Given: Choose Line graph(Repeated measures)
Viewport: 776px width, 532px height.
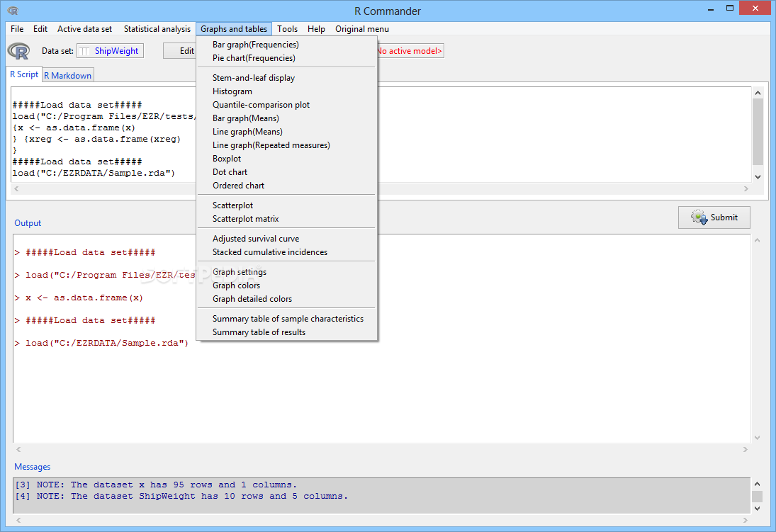Looking at the screenshot, I should [287, 145].
